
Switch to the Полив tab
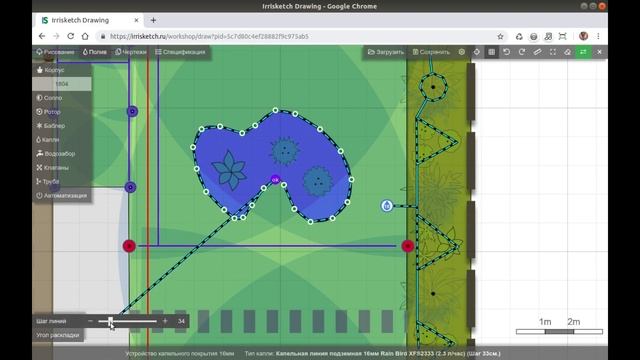point(95,52)
